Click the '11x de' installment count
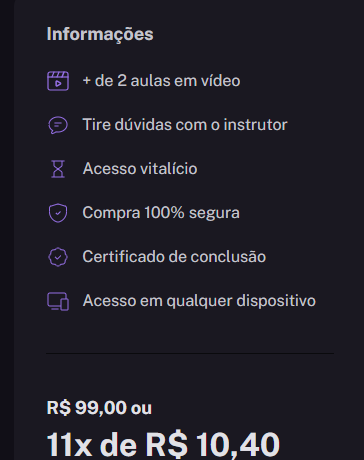 pos(92,445)
